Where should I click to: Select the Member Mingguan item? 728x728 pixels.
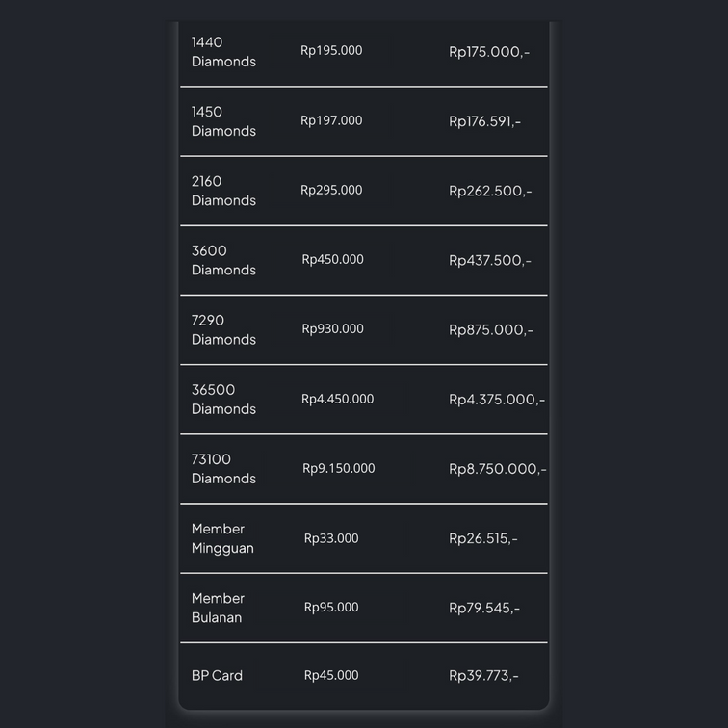click(222, 538)
